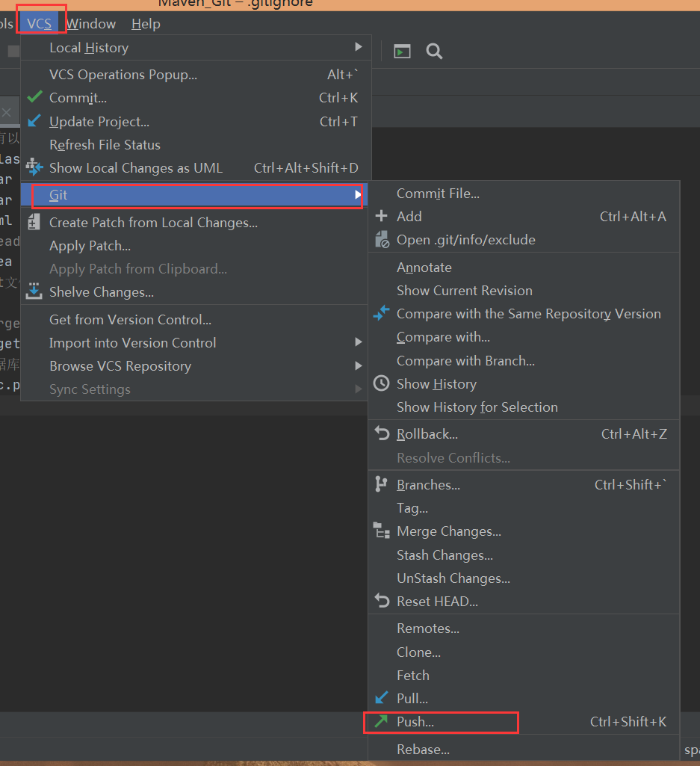The image size is (700, 766).
Task: Click the gray stop square toolbar icon
Action: tap(13, 51)
